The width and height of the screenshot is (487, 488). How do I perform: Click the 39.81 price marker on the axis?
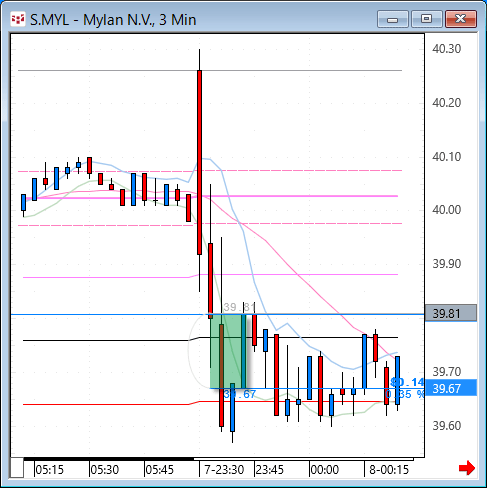pos(451,313)
